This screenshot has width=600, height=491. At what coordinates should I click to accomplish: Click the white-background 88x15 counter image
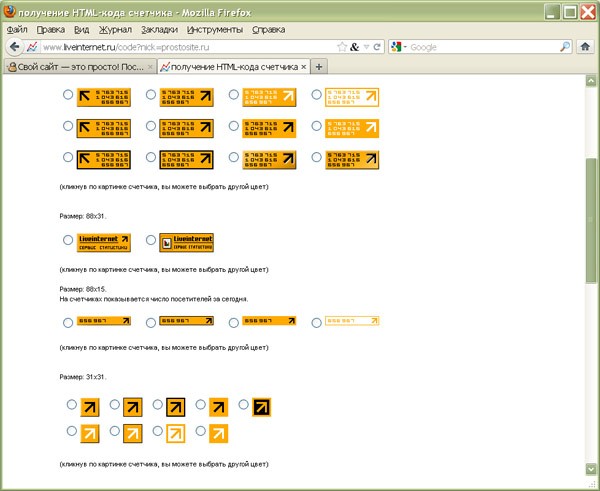pyautogui.click(x=352, y=321)
